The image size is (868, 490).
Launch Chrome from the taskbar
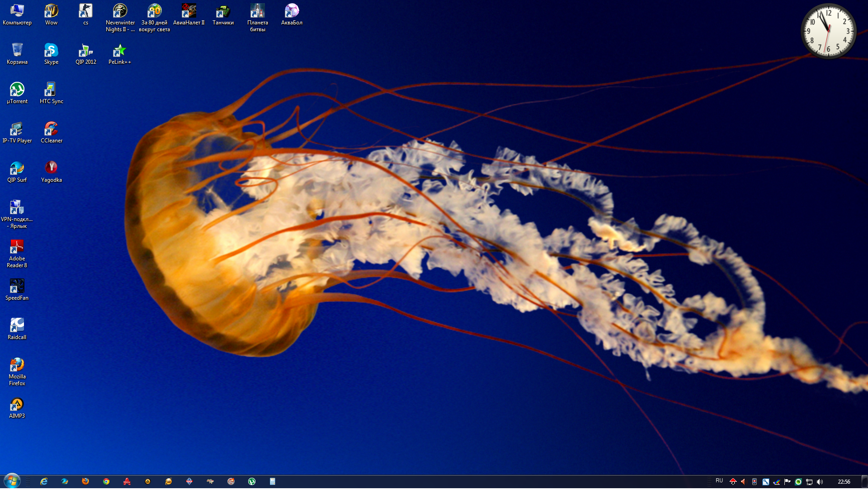(x=106, y=481)
